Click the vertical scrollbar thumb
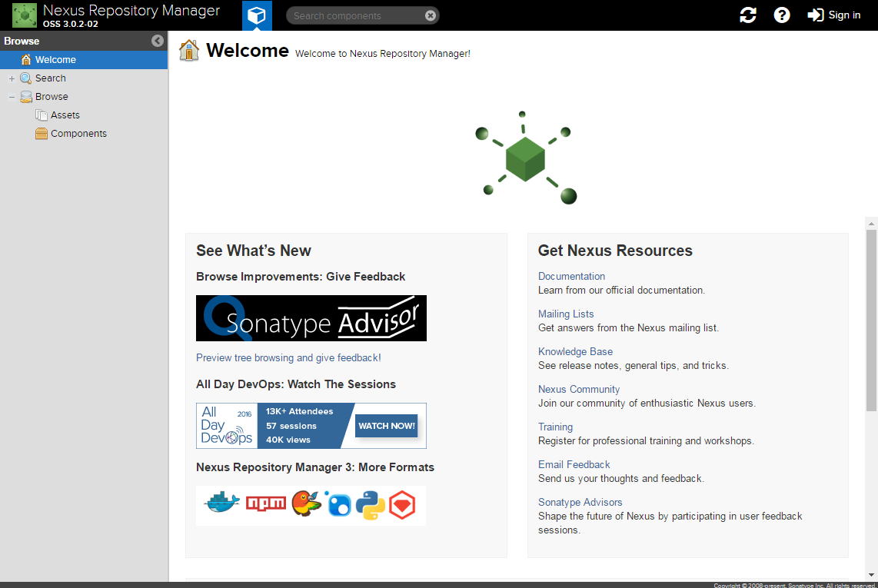This screenshot has width=878, height=588. point(871,320)
